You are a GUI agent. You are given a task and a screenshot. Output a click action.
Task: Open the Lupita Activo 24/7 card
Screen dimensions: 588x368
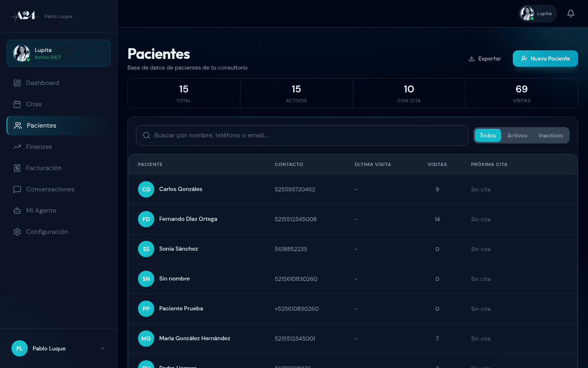tap(58, 53)
